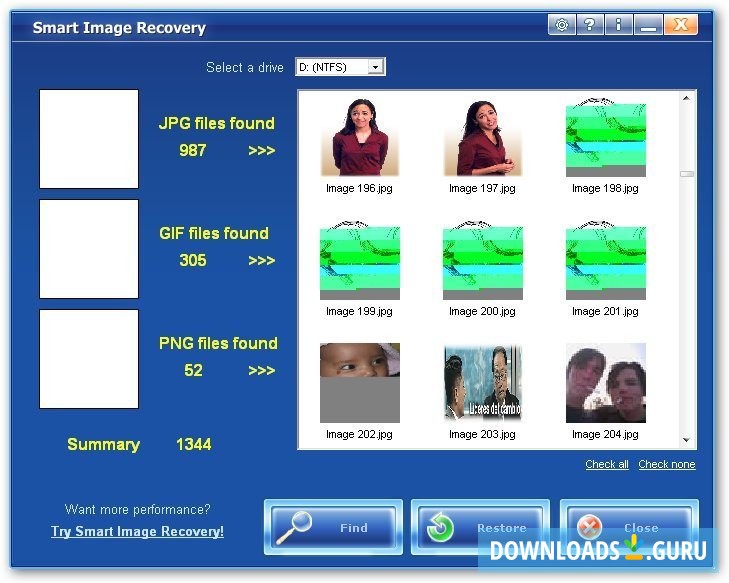Screen dimensions: 729x583
Task: Click the 'GIF files found' label
Action: pyautogui.click(x=214, y=233)
